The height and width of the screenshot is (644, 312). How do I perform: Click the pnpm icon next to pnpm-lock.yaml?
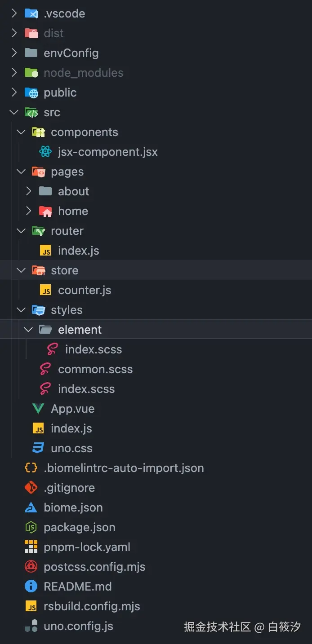pos(31,547)
